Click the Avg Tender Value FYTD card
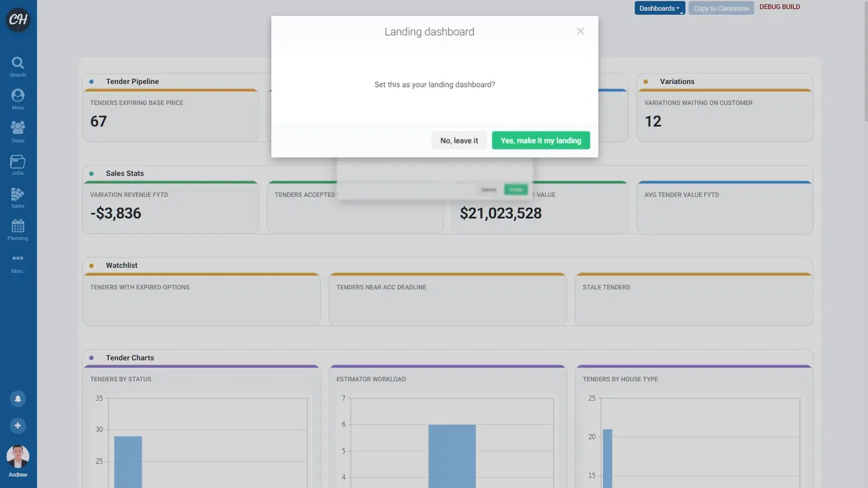Screen dimensions: 868x488 [x=725, y=208]
